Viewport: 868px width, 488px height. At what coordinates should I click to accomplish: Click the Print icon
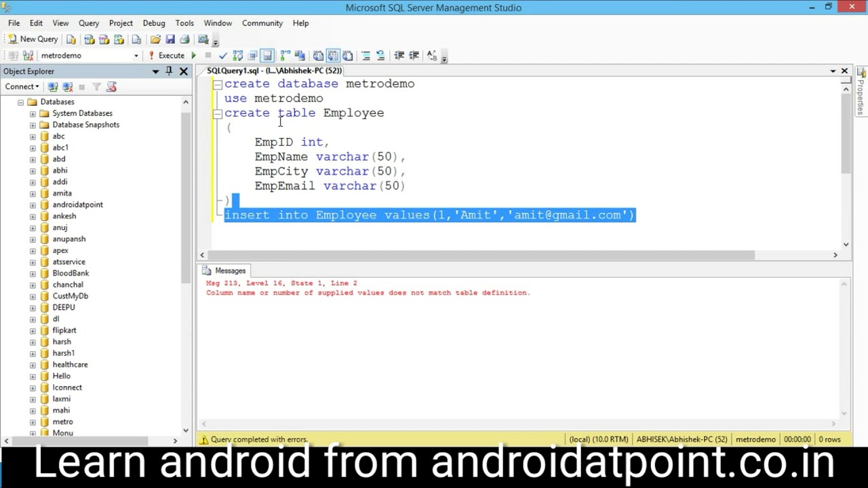point(184,39)
